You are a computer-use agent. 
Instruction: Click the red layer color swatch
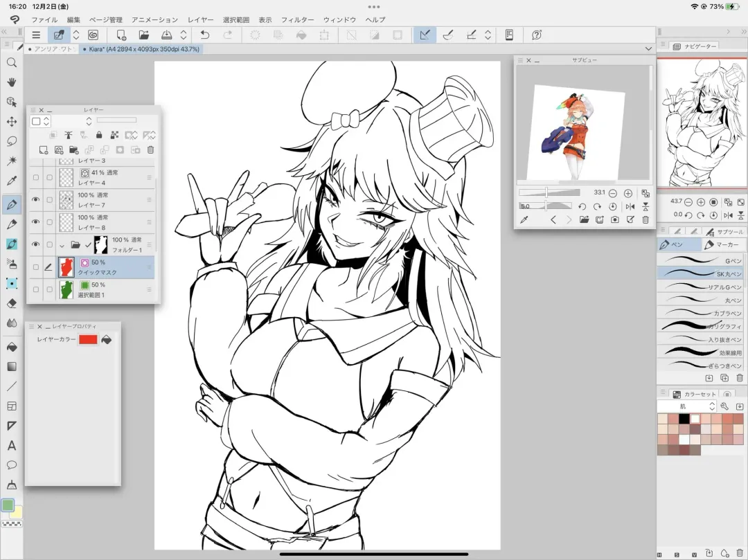pos(88,339)
